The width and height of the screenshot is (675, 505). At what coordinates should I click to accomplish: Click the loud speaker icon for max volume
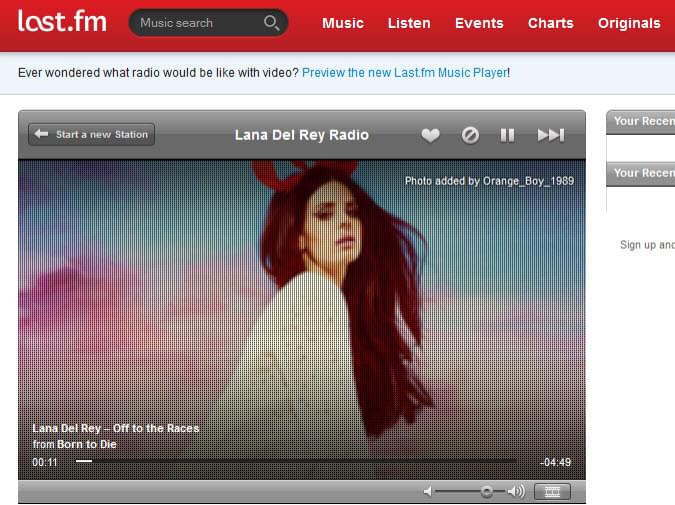tap(516, 491)
